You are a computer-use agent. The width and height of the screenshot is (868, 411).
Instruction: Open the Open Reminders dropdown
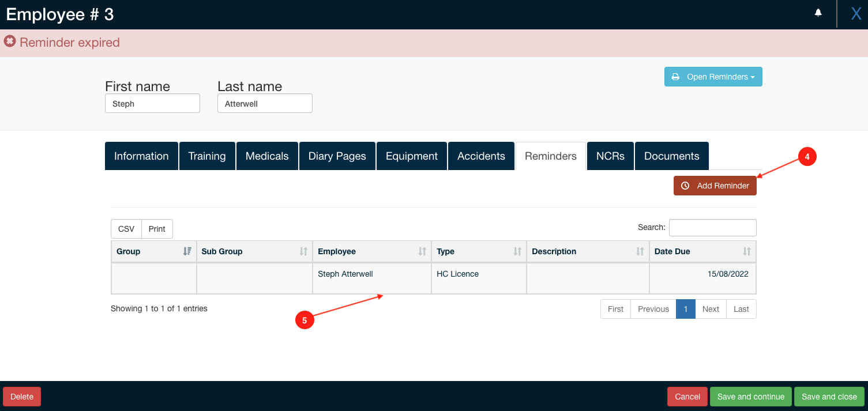point(713,77)
